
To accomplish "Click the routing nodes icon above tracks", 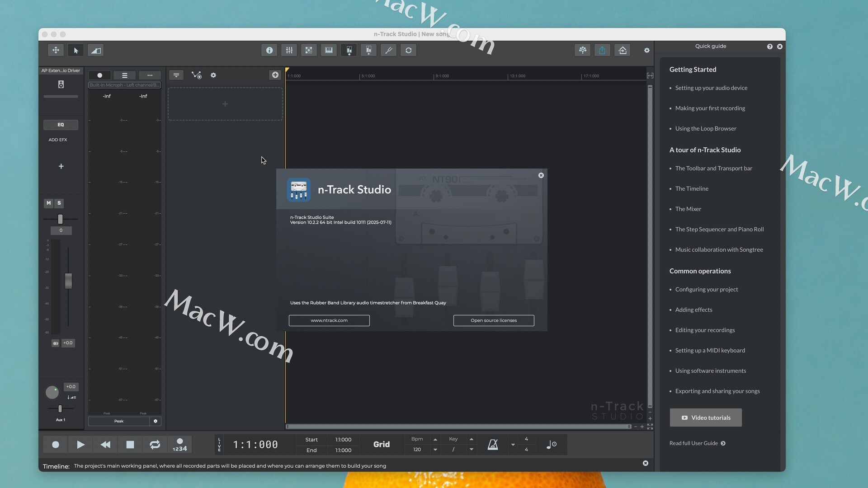I will 196,75.
